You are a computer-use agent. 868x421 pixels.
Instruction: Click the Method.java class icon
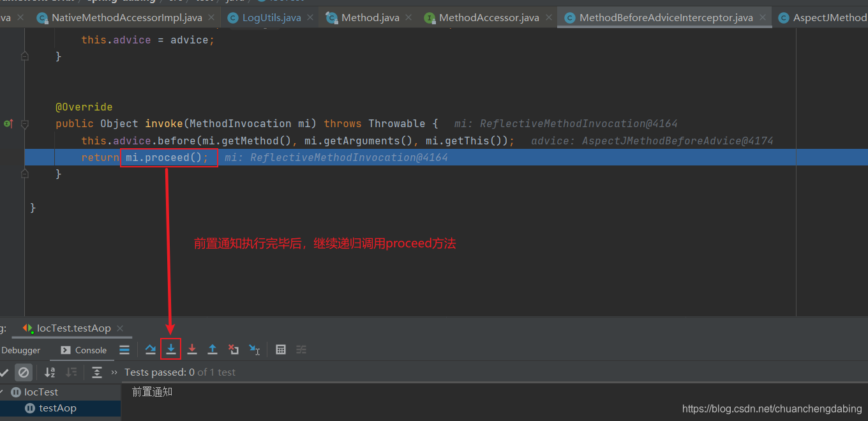[x=331, y=18]
